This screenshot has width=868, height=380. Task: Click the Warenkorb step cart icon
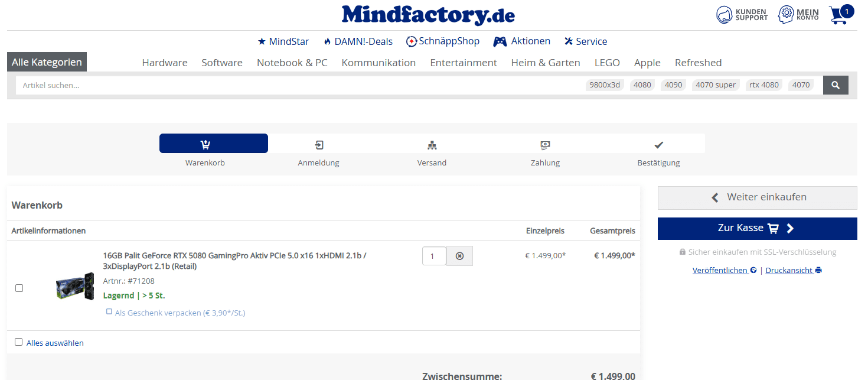[205, 145]
